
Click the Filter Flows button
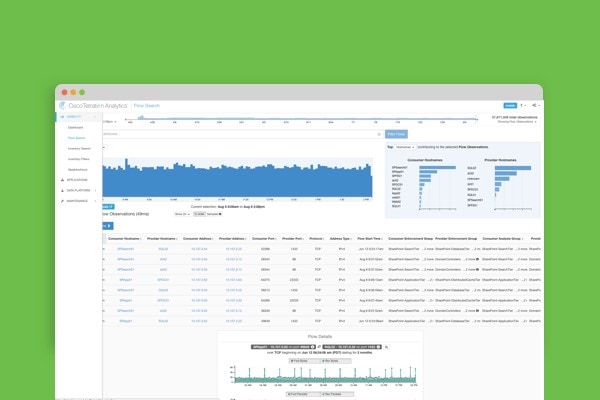(396, 134)
